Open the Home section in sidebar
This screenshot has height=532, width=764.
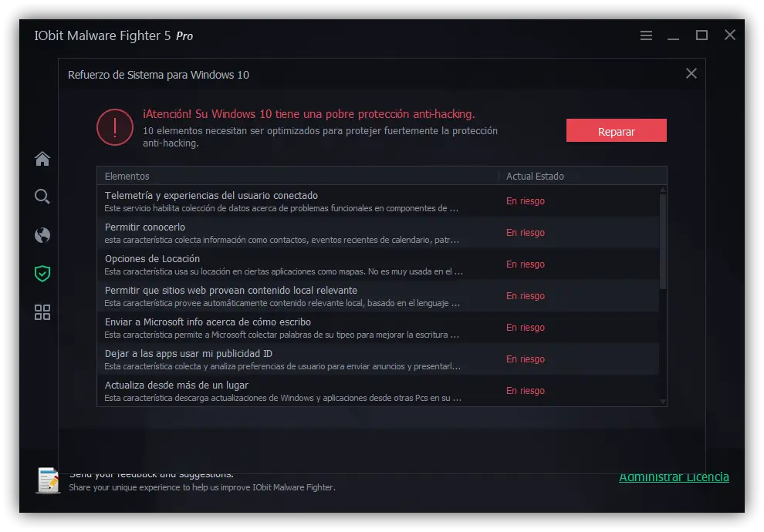[x=42, y=159]
